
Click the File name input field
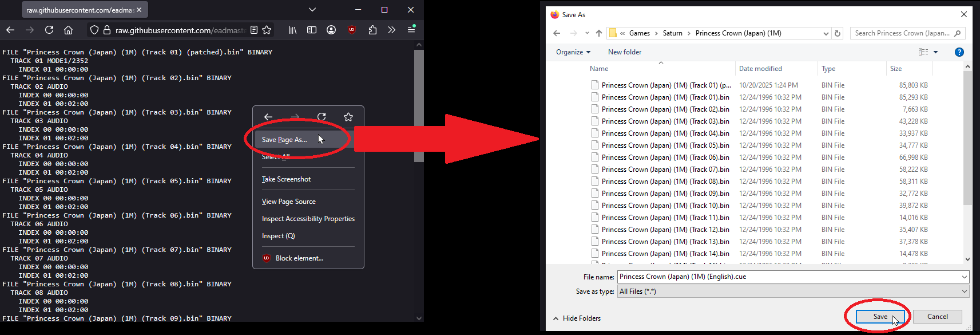pyautogui.click(x=788, y=277)
